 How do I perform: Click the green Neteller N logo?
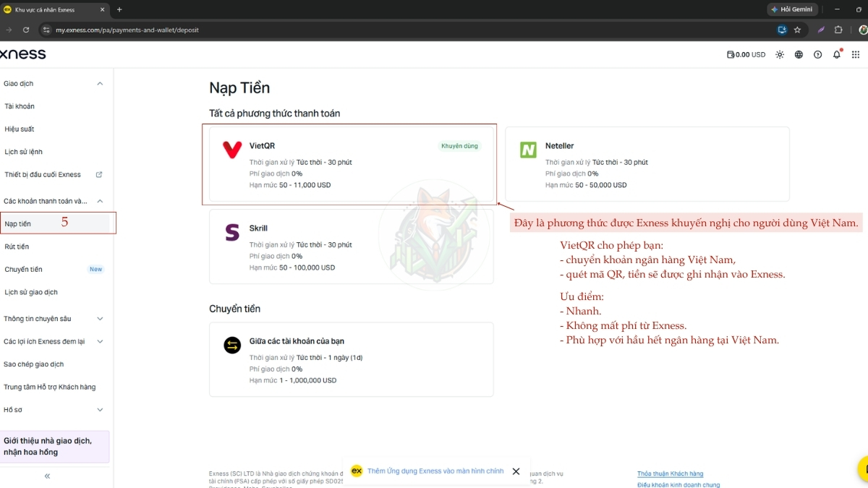[x=528, y=150]
